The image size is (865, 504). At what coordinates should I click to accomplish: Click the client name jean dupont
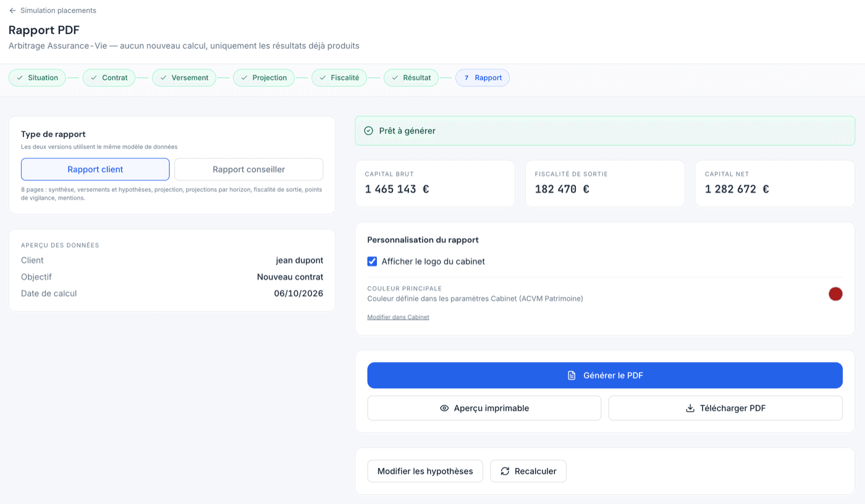[300, 260]
